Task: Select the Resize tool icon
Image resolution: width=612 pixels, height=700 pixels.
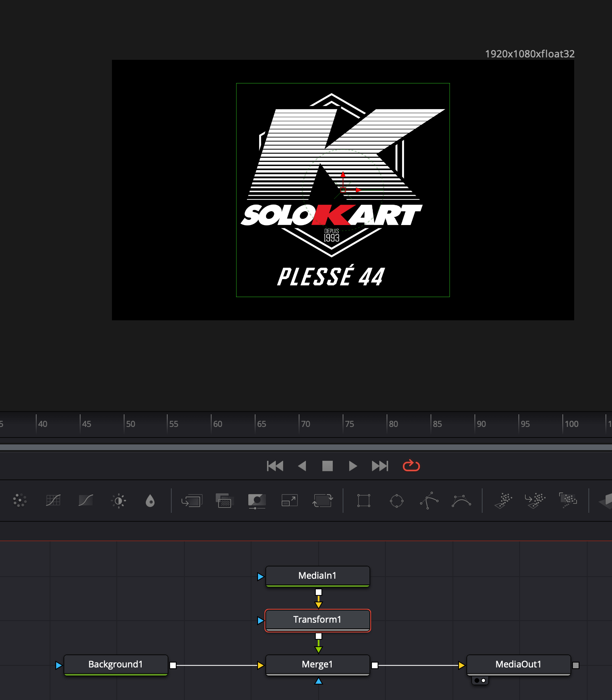Action: pyautogui.click(x=289, y=501)
